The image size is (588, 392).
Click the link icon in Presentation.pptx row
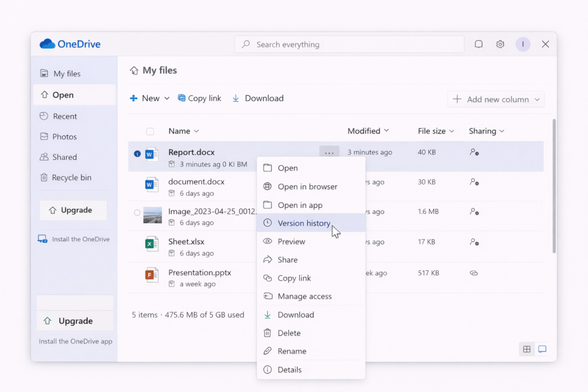coord(474,273)
